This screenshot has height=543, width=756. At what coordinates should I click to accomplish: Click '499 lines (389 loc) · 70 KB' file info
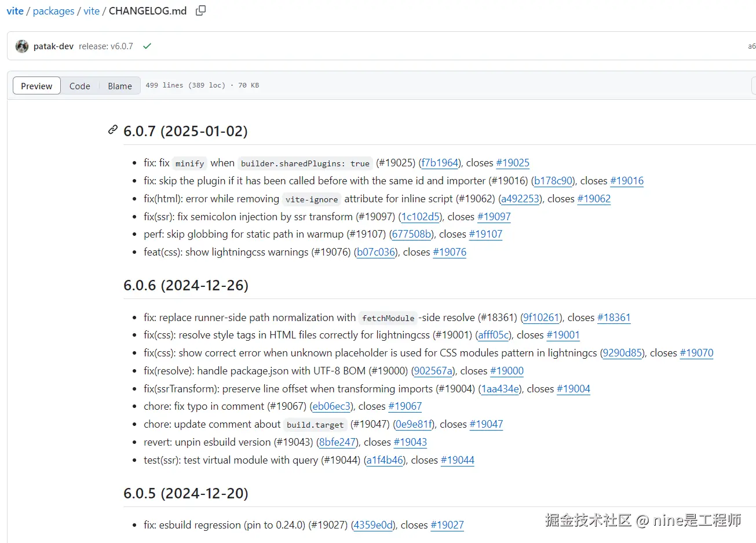point(202,85)
